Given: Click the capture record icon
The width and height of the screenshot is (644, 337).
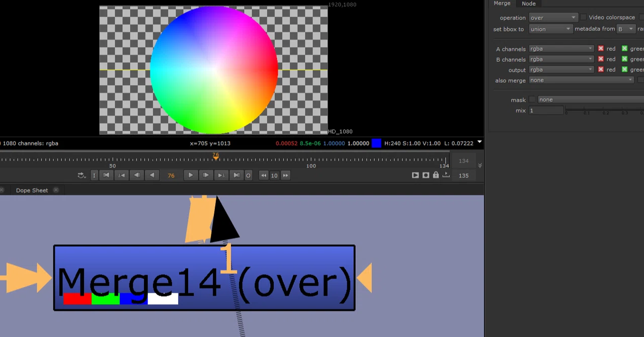Looking at the screenshot, I should click(426, 175).
